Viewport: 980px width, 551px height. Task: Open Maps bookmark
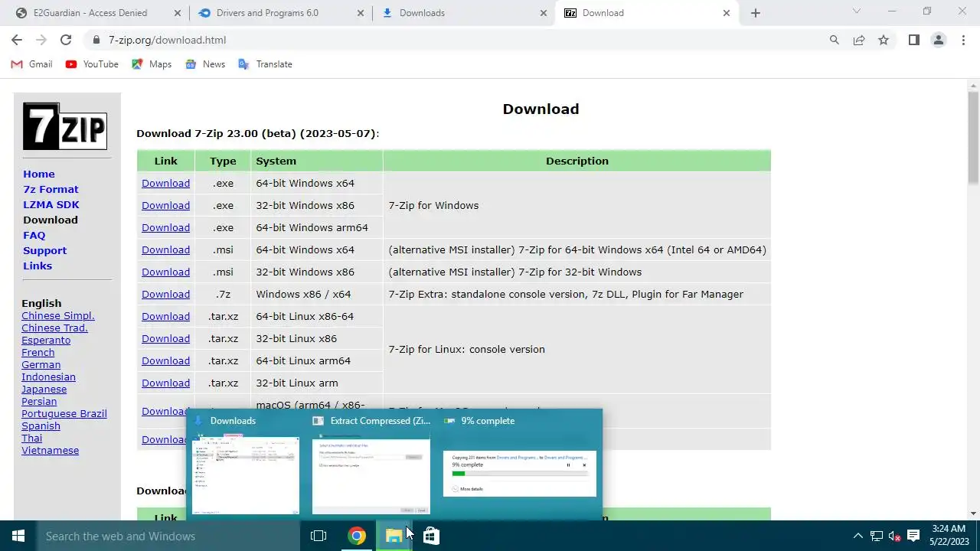pyautogui.click(x=152, y=64)
